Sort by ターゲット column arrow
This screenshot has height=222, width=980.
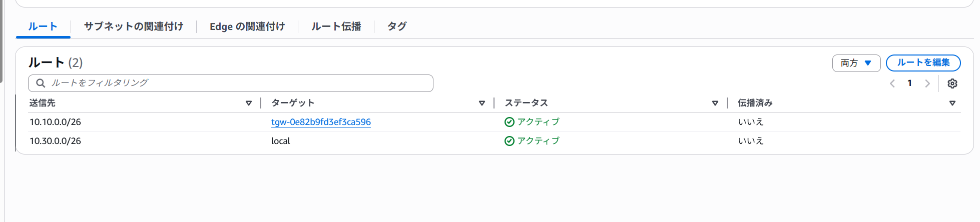pyautogui.click(x=482, y=103)
